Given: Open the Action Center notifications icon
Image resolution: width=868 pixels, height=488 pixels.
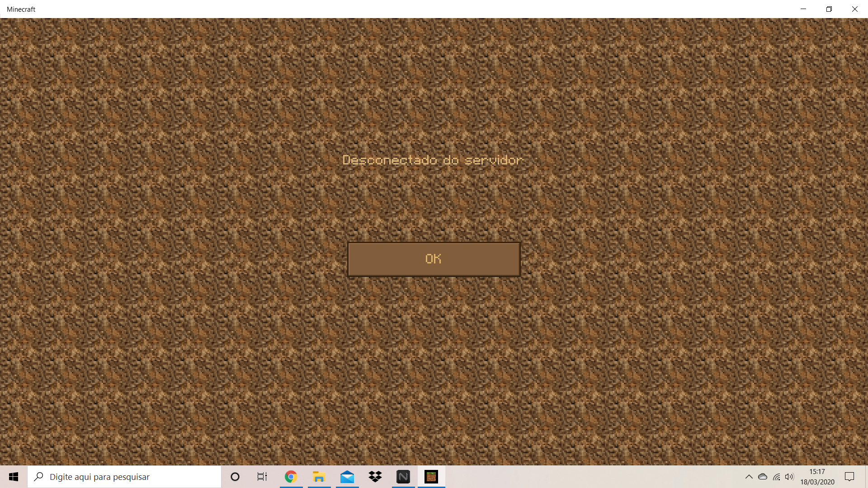Looking at the screenshot, I should (x=849, y=477).
